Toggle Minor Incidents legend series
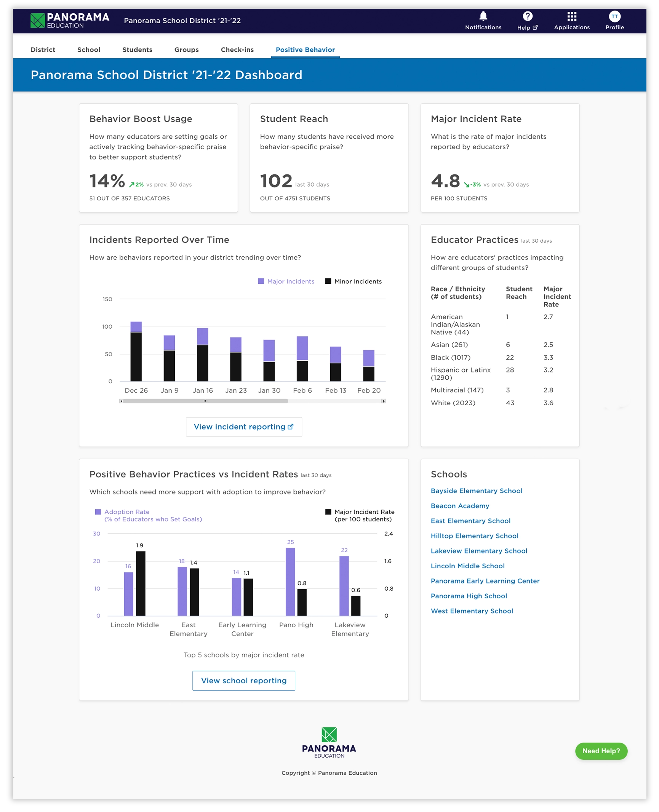 (353, 281)
